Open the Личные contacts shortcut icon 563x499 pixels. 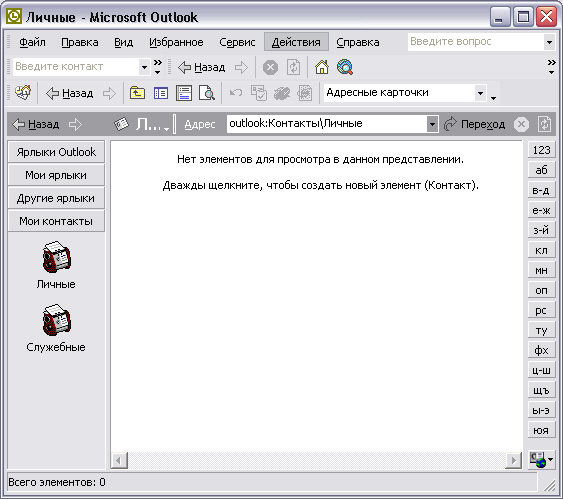coord(56,257)
